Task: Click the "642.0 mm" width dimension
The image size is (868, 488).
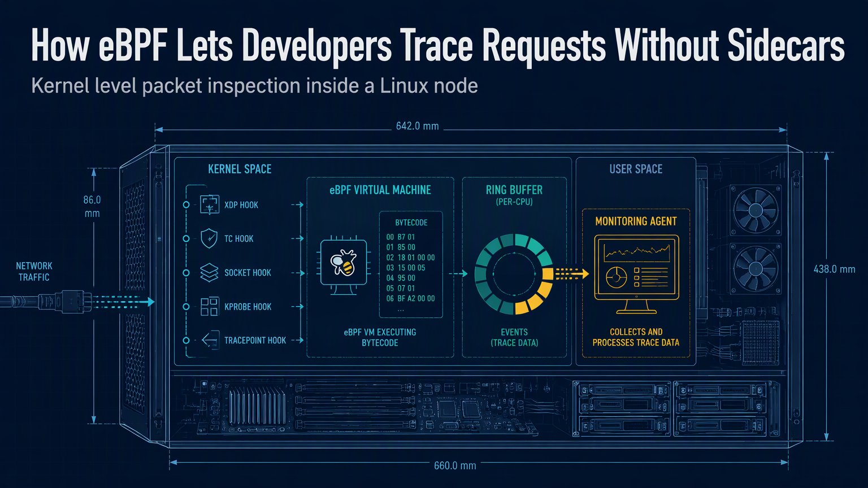Action: [x=418, y=127]
